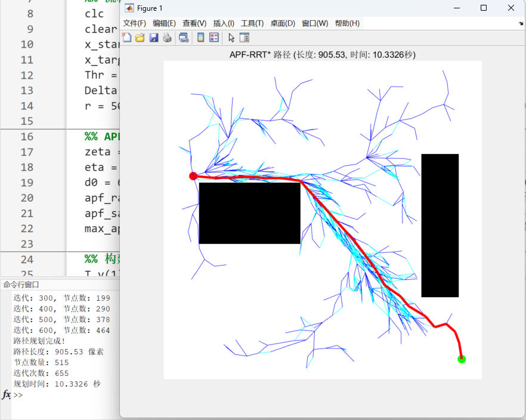Toggle linked plot data with the link icon
The image size is (526, 420).
184,37
